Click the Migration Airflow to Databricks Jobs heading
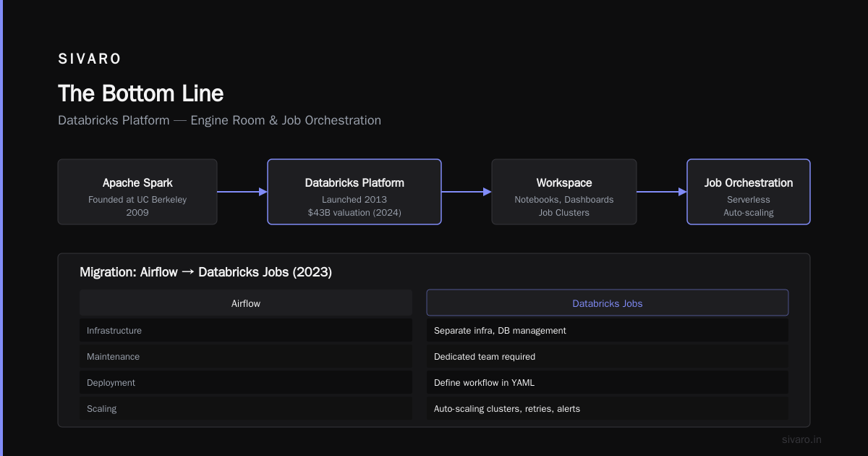Screen dimensions: 868x456 click(x=205, y=272)
